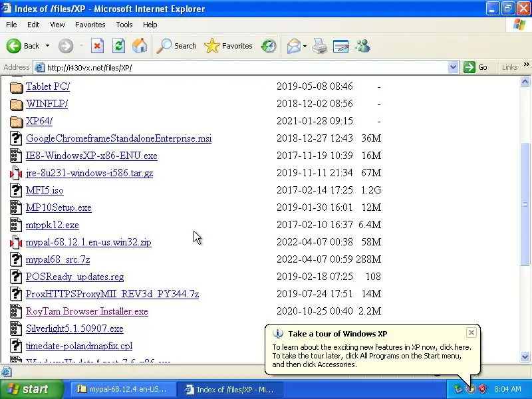Download mypal68_src.7z
The image size is (532, 399).
pos(58,259)
